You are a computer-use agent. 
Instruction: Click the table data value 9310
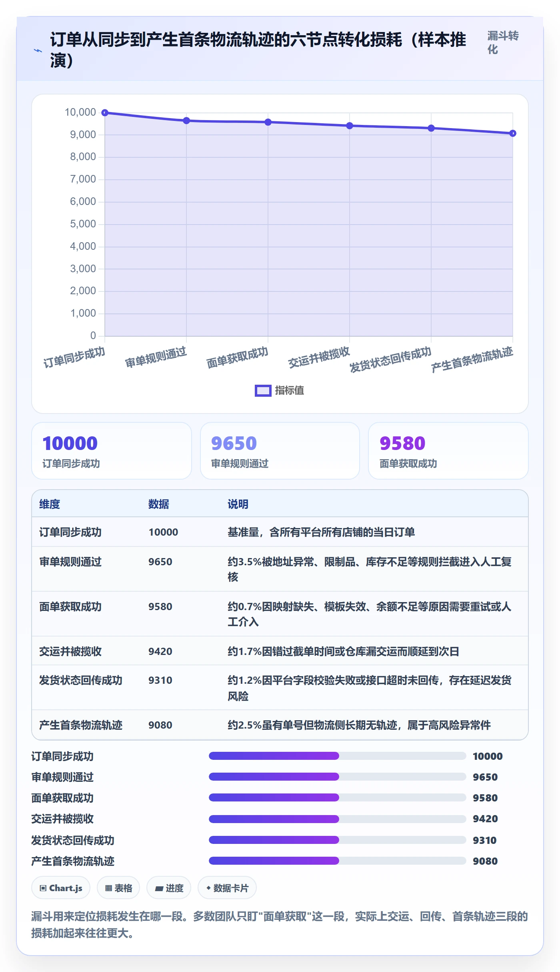(160, 680)
